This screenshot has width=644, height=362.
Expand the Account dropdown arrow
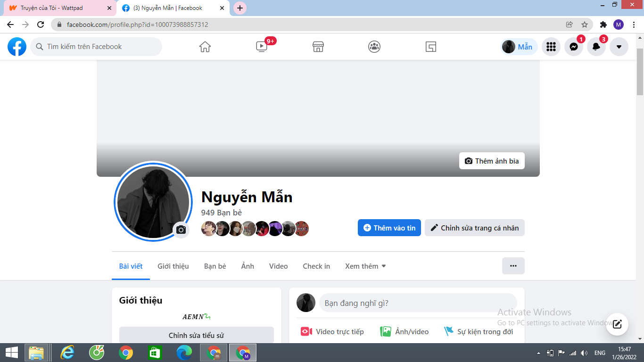619,47
